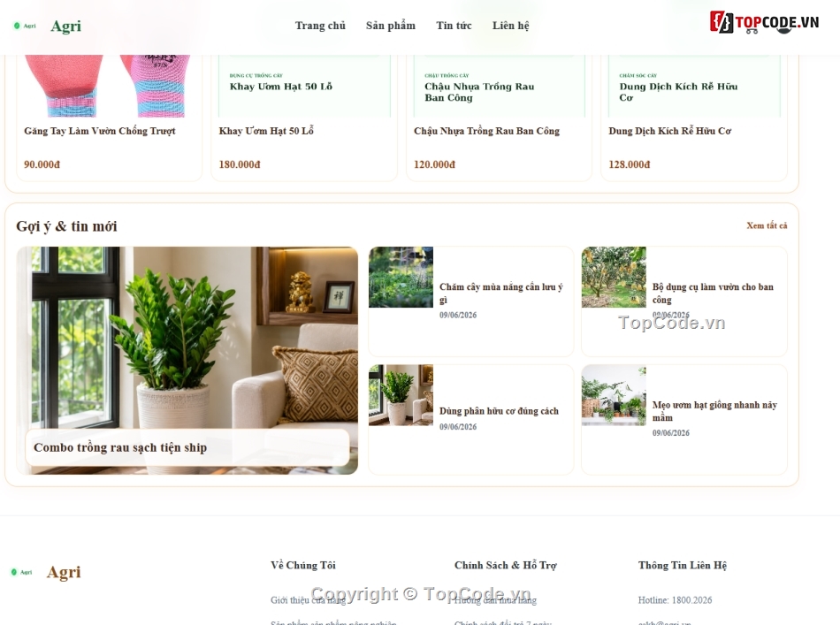Open thumbnail for Mẹo ươm hạt giống article

(x=614, y=395)
